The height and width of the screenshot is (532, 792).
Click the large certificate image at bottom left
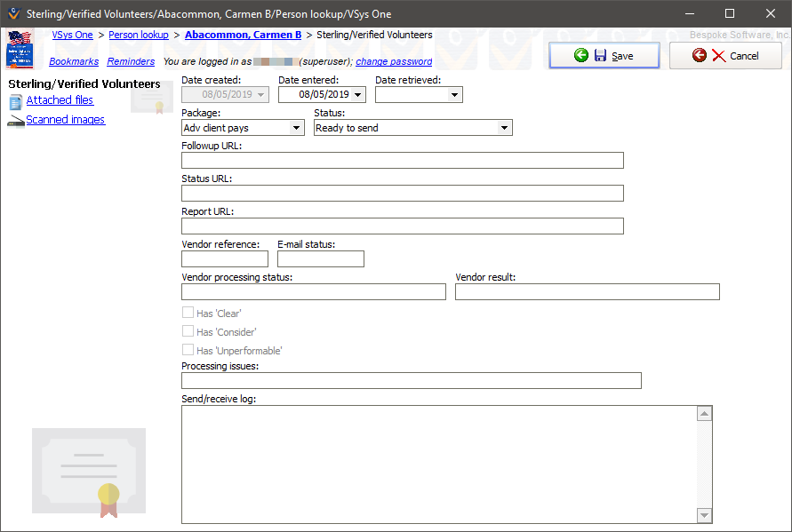(89, 472)
